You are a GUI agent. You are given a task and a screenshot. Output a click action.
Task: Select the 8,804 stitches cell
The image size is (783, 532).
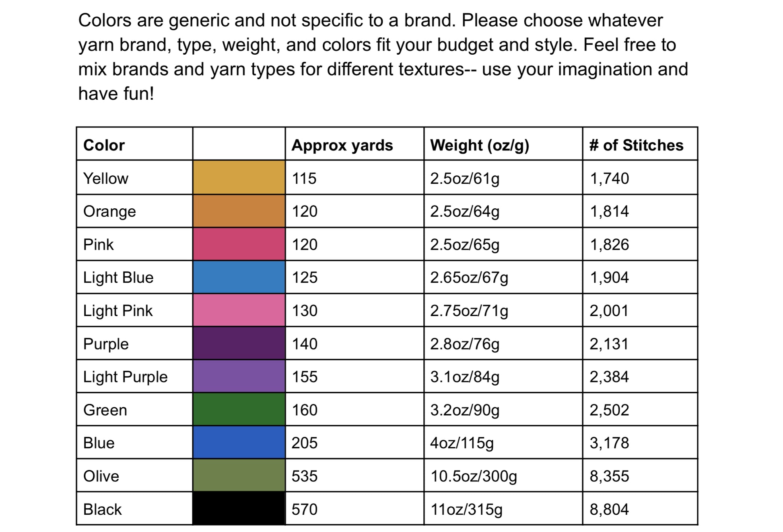point(609,509)
